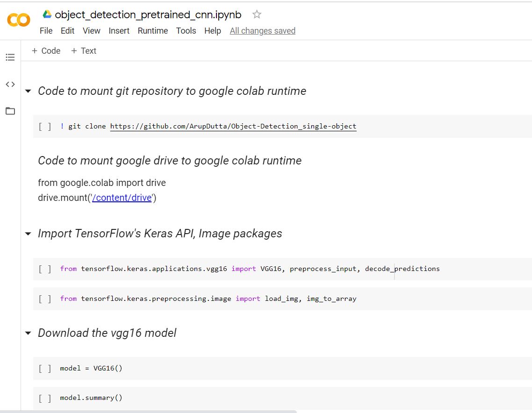The height and width of the screenshot is (413, 532).
Task: Open the Runtime menu
Action: click(152, 31)
